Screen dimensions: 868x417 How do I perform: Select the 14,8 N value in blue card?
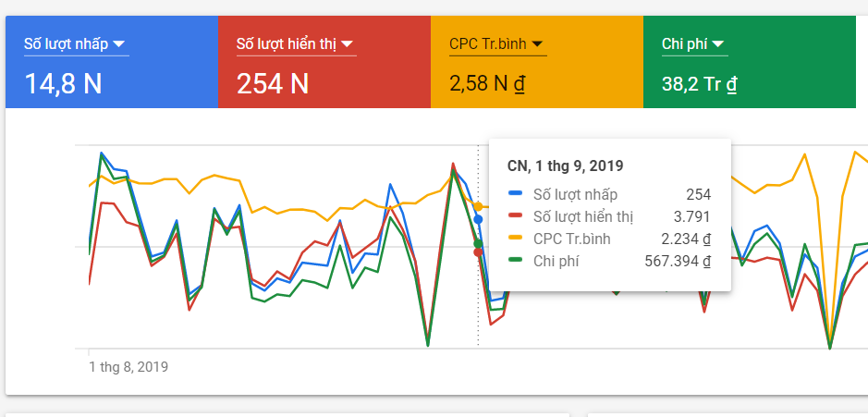(63, 84)
